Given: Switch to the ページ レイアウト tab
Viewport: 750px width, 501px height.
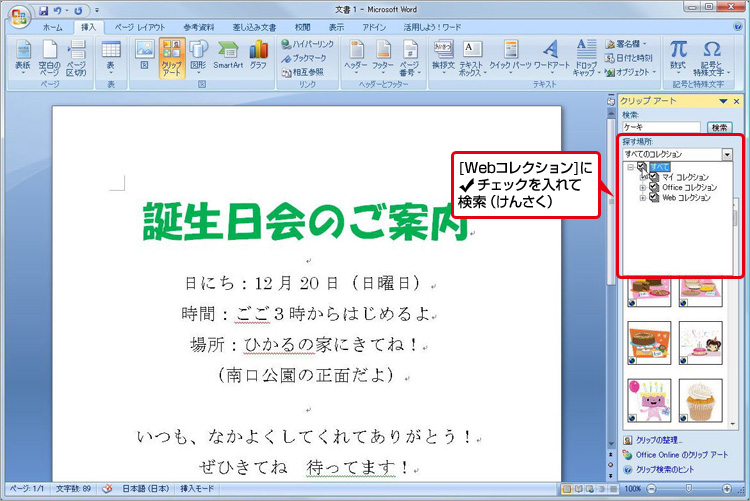Looking at the screenshot, I should 140,27.
